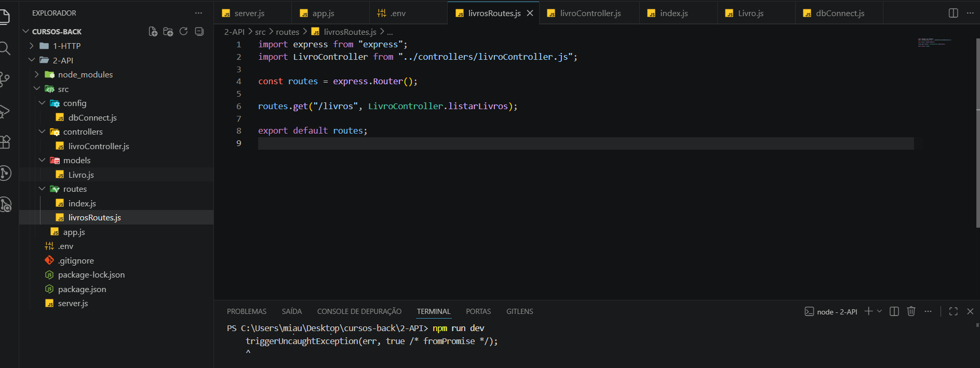
Task: Collapse all folders in the explorer
Action: [199, 32]
